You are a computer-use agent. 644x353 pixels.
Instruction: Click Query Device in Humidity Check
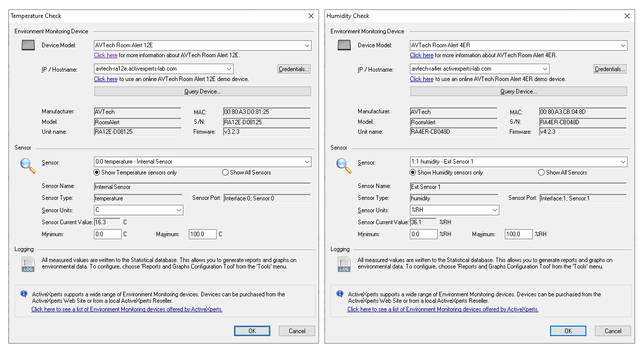(519, 91)
